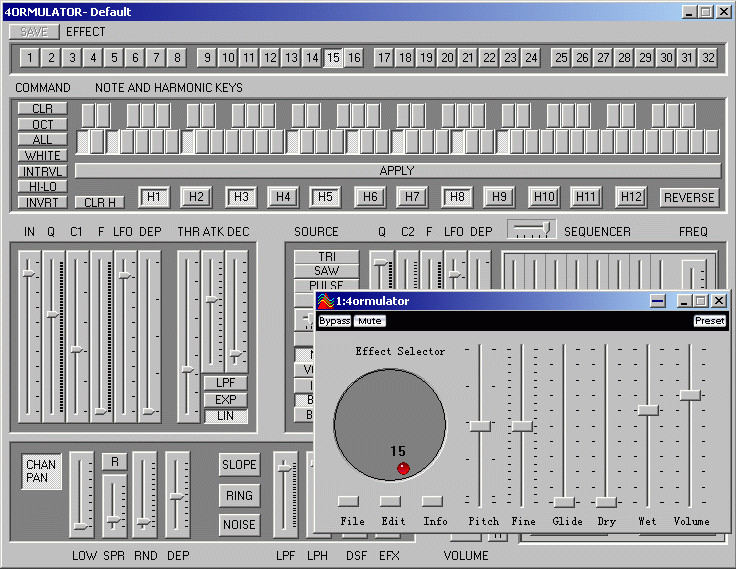Select effect slot 16
Screen dimensions: 736x569
tap(354, 58)
